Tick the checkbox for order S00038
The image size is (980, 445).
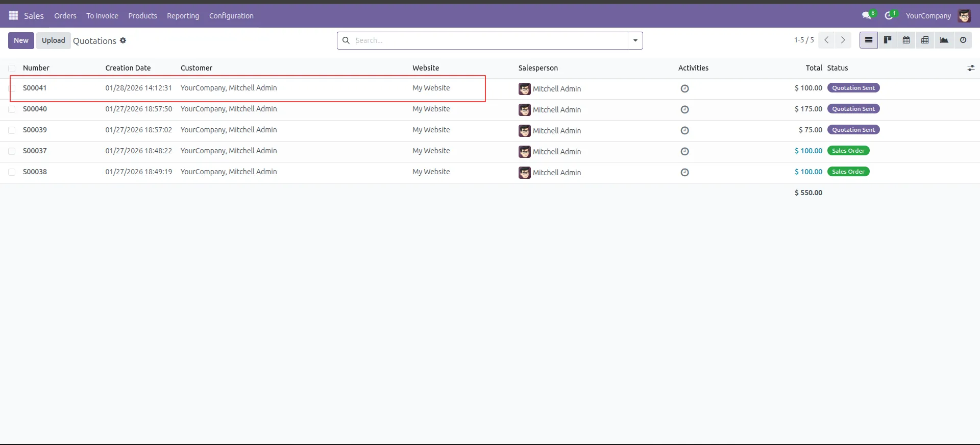(x=12, y=172)
